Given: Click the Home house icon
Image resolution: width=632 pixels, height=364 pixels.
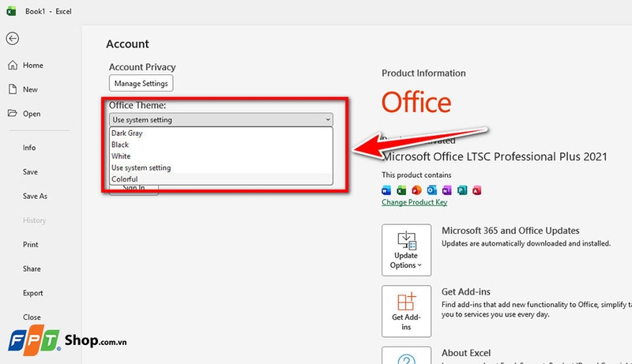Looking at the screenshot, I should 13,66.
